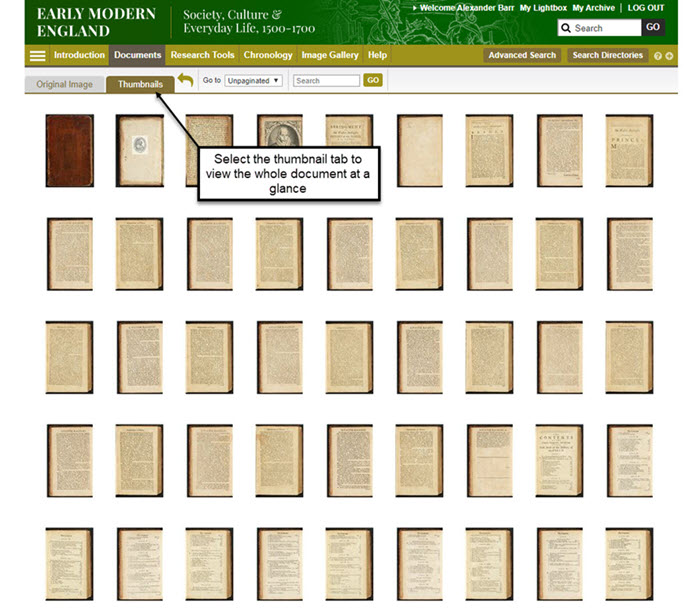700x610 pixels.
Task: Switch to the Original Image tab
Action: pos(65,84)
